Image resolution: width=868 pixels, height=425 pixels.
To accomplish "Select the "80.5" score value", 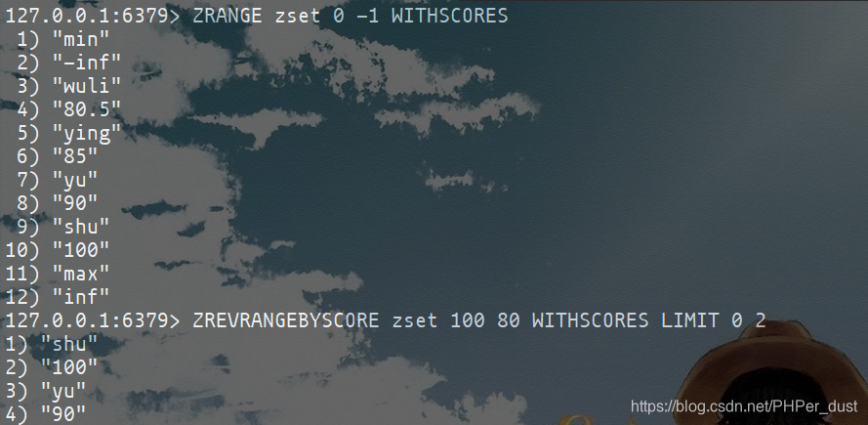I will pos(86,109).
